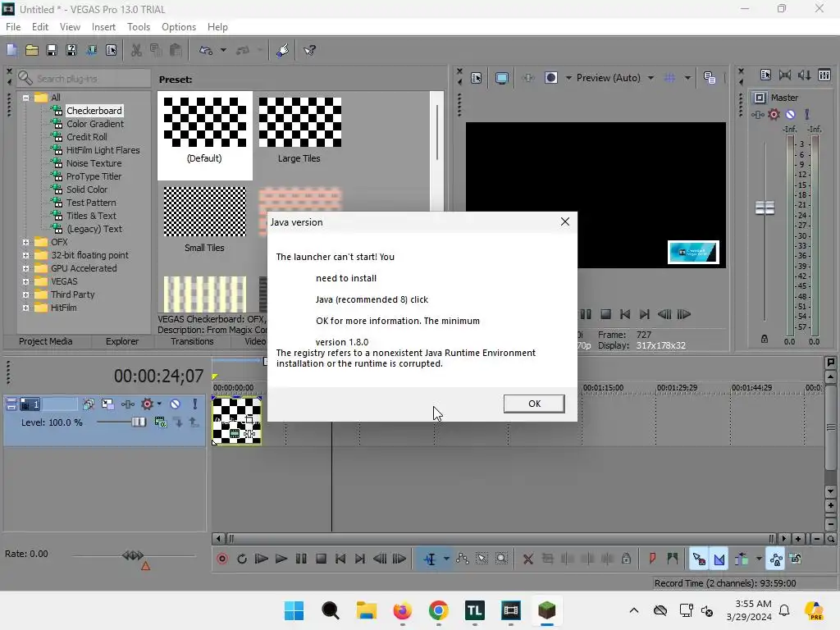Toggle Automatic Crossfades icon

(719, 559)
